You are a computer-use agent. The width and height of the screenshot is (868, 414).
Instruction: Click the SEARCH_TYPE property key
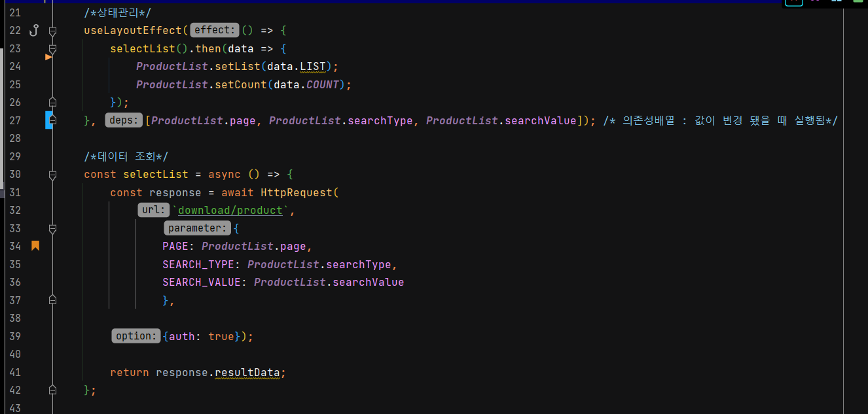(198, 264)
